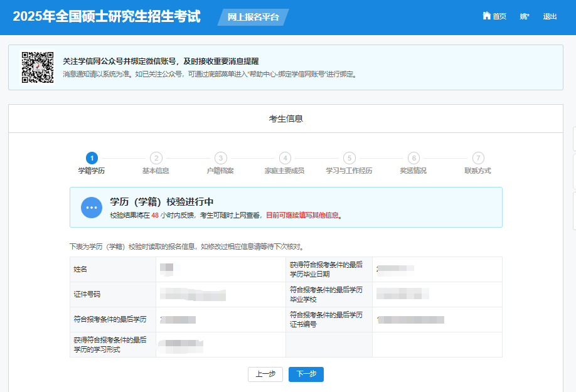Click the 学信网 QR code image

38,68
